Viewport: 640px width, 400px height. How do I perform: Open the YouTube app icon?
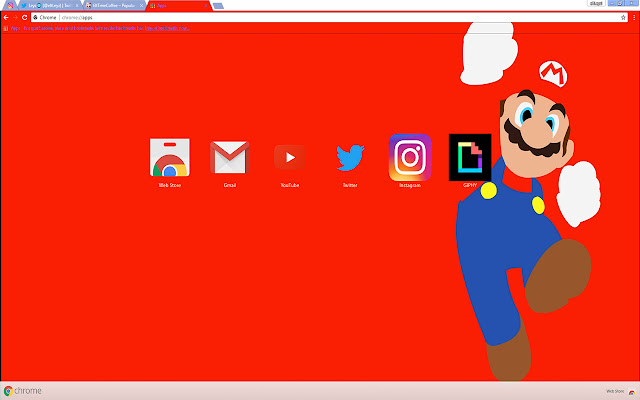tap(290, 157)
